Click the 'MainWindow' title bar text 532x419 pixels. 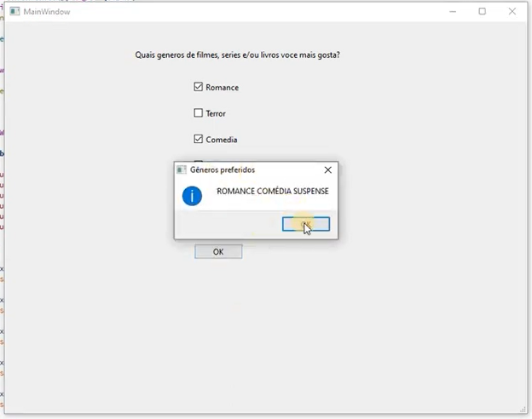(47, 12)
